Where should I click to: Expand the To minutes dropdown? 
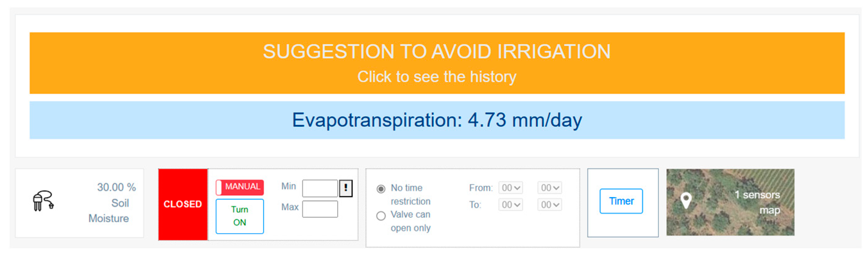(x=550, y=205)
